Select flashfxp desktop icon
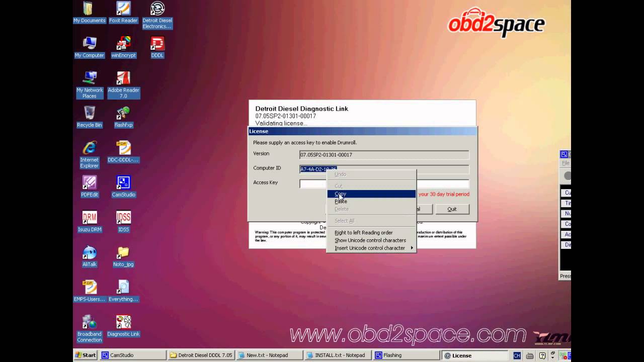This screenshot has height=362, width=644. point(123,117)
